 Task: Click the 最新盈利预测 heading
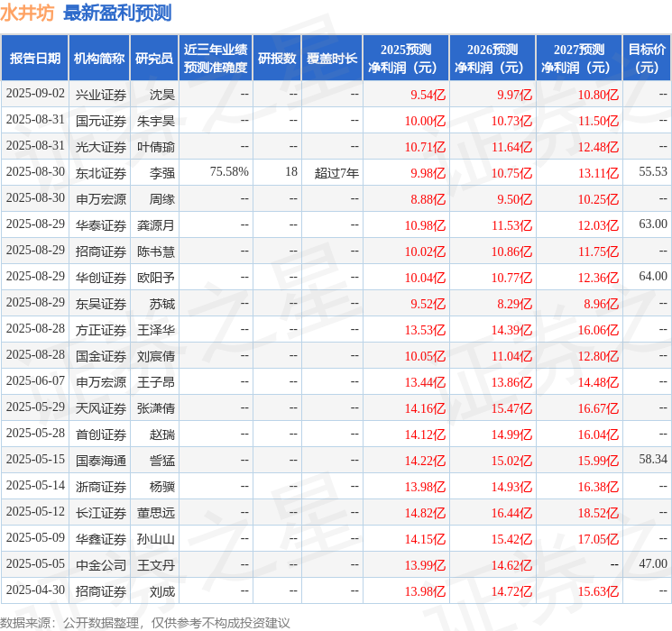117,13
